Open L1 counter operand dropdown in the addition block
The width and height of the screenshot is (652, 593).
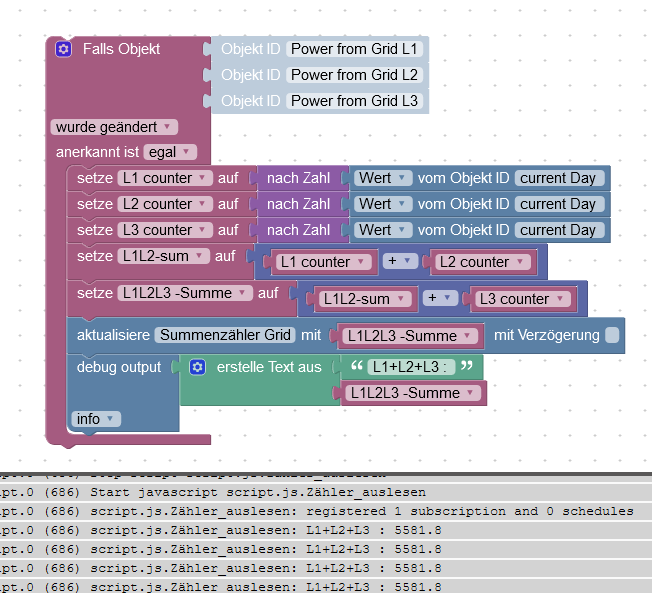(323, 262)
